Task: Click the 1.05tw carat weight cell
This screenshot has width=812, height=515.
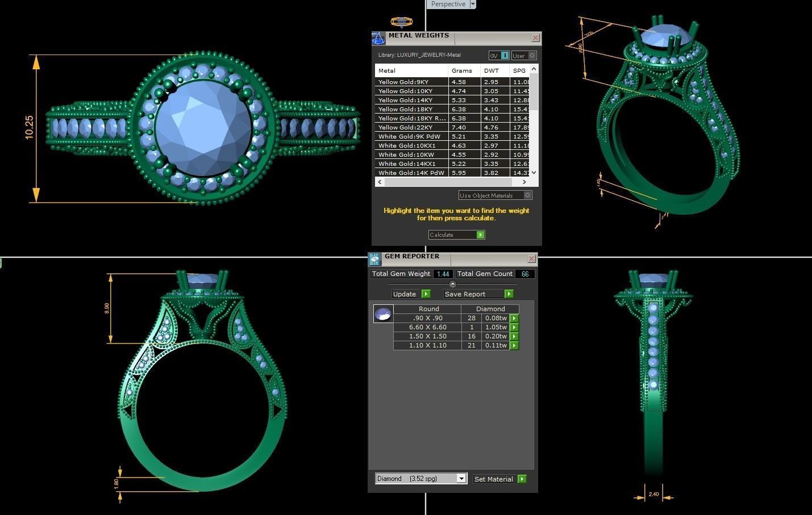Action: (x=495, y=327)
